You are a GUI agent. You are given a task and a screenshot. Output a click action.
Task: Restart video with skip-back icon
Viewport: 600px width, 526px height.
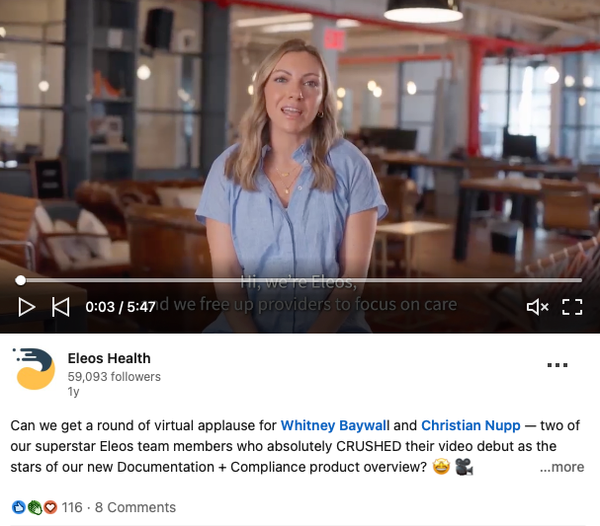click(x=61, y=307)
